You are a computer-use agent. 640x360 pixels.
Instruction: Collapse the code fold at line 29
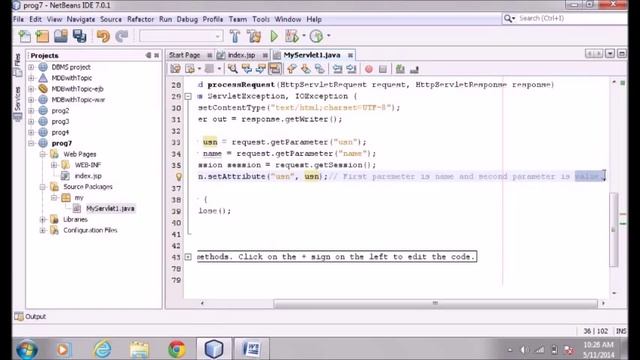188,96
